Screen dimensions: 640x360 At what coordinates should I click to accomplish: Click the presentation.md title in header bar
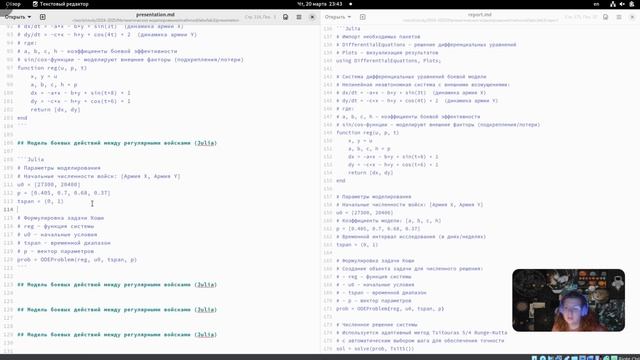coord(155,15)
